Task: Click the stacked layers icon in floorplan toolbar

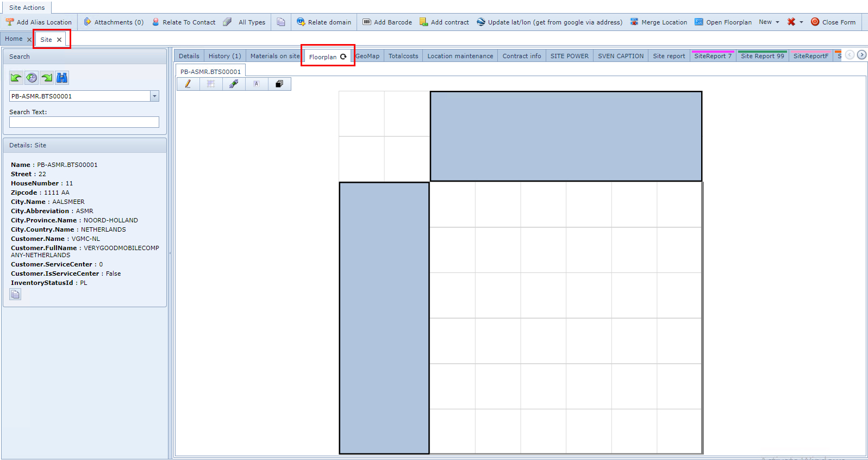Action: 279,84
